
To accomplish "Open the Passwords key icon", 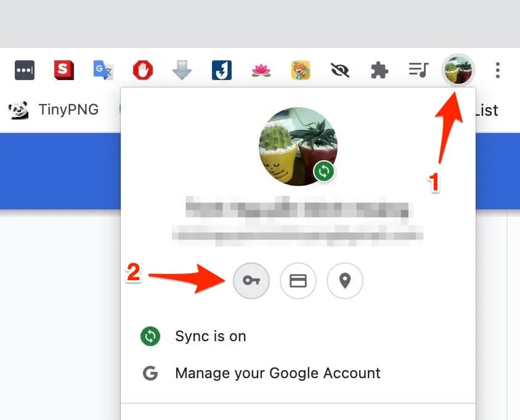I will 251,281.
